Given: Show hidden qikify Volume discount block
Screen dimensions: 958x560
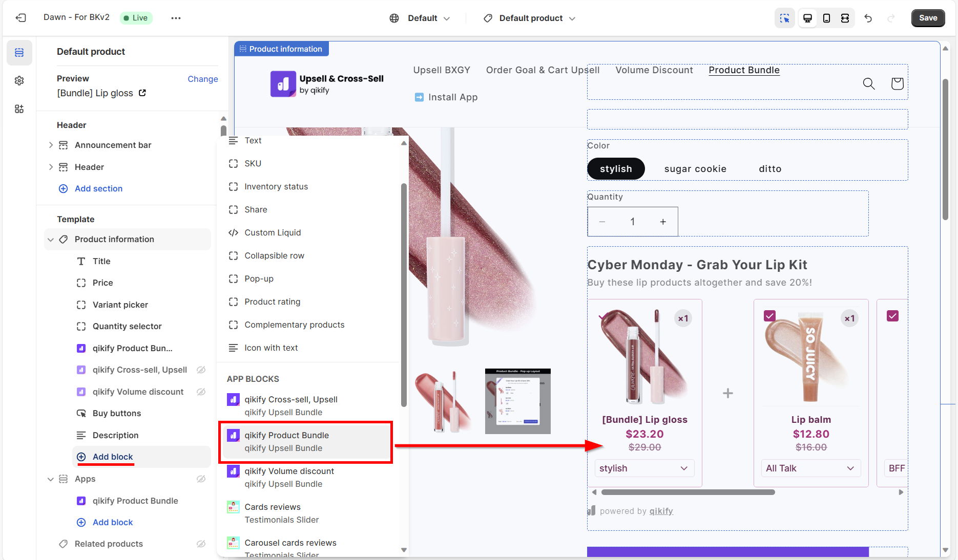Looking at the screenshot, I should 201,392.
